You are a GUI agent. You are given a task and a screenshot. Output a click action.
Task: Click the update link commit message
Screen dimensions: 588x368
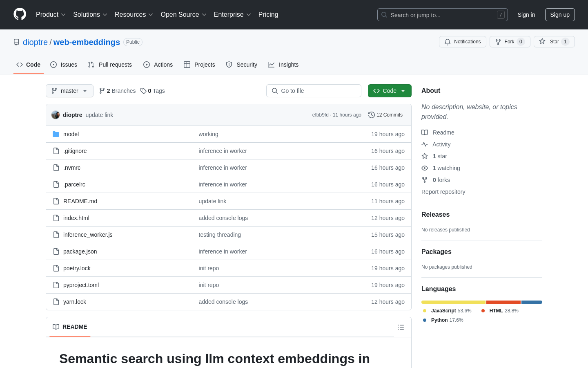pos(99,115)
